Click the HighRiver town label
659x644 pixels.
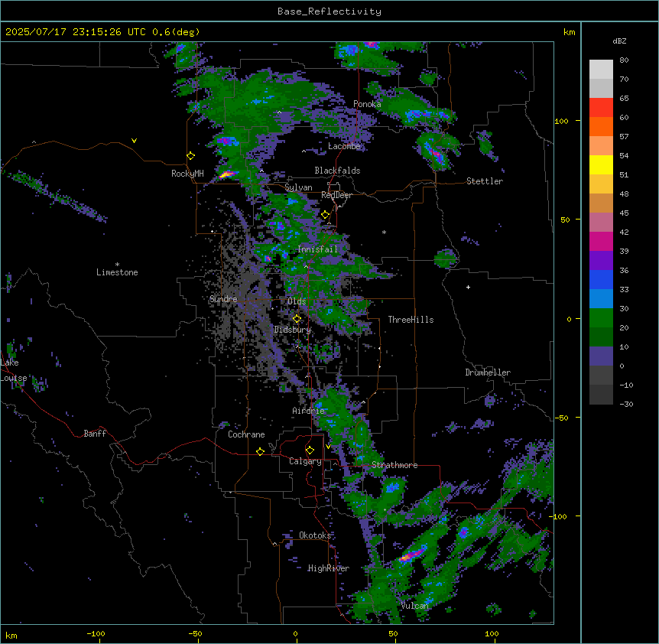click(329, 568)
